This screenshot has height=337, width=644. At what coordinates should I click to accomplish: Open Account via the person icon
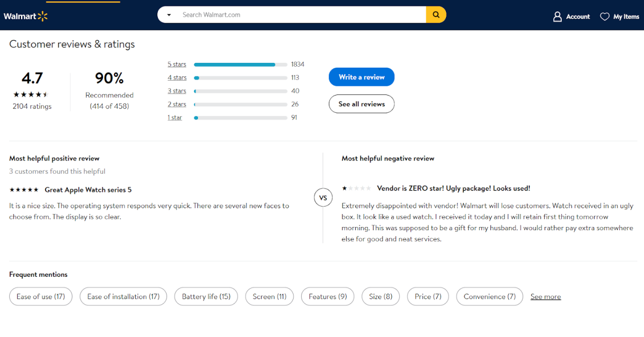557,16
